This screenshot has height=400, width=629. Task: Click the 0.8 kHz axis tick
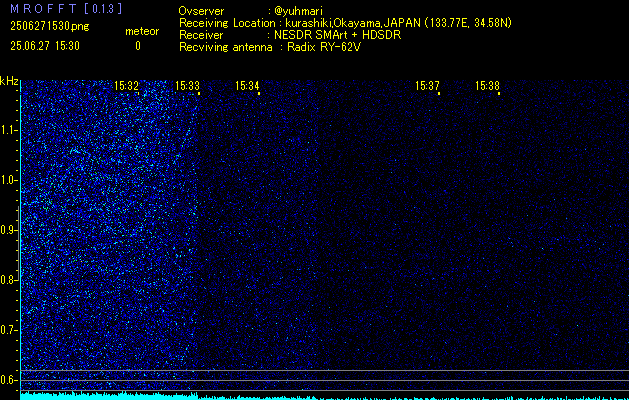click(9, 280)
